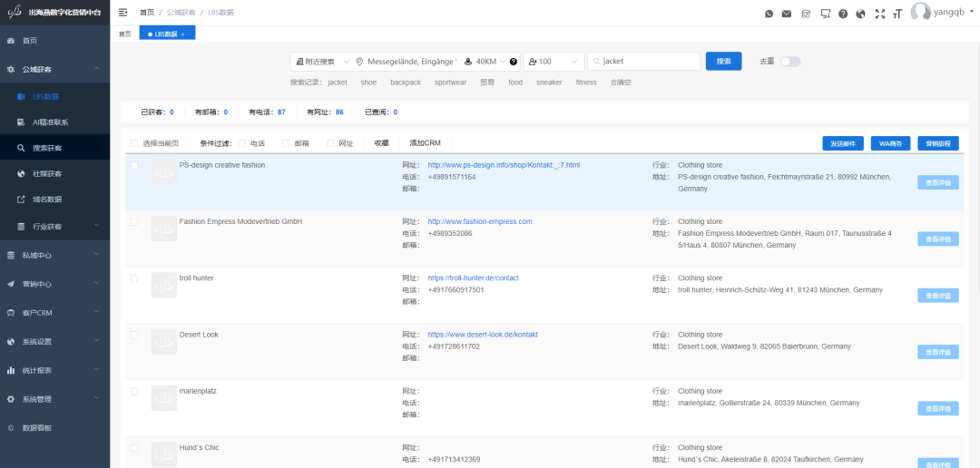The height and width of the screenshot is (468, 980).
Task: Collapse the 公域获客 sidebar section
Action: (x=55, y=69)
